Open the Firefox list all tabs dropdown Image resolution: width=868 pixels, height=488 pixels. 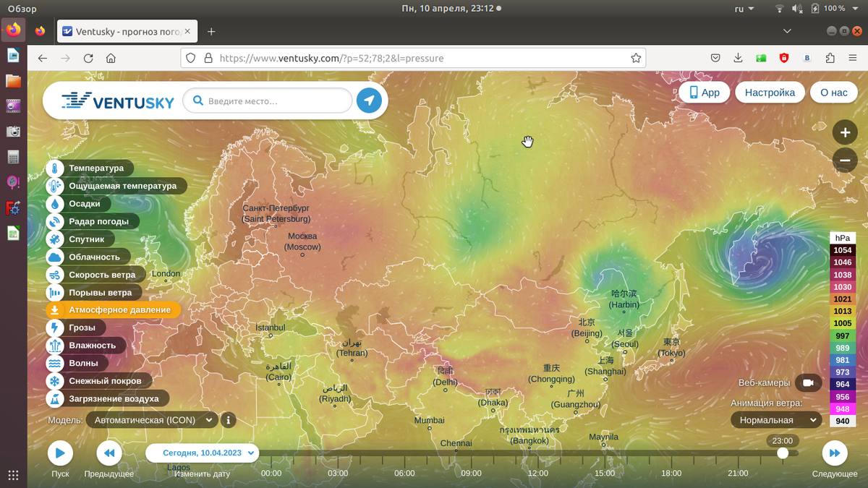click(788, 31)
